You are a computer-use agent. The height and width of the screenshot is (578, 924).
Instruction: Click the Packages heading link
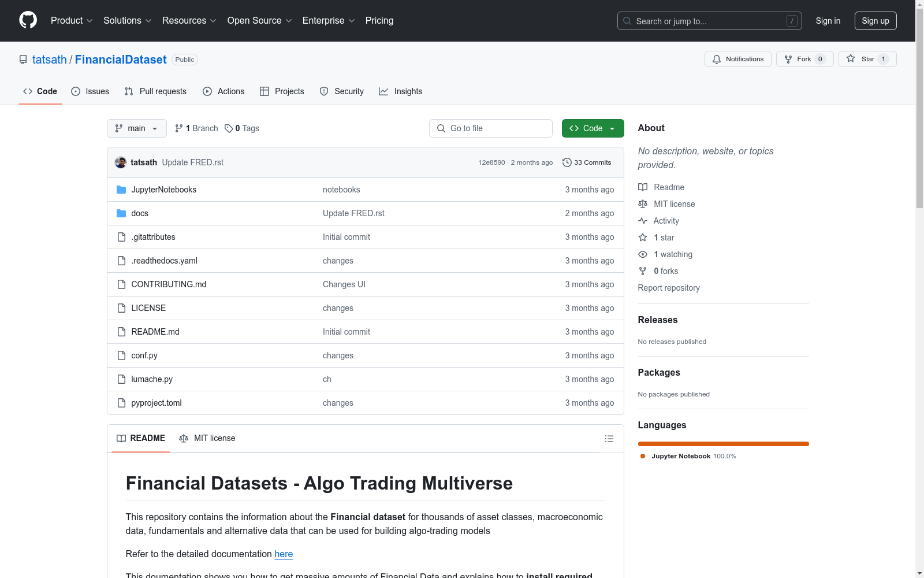[x=659, y=372]
